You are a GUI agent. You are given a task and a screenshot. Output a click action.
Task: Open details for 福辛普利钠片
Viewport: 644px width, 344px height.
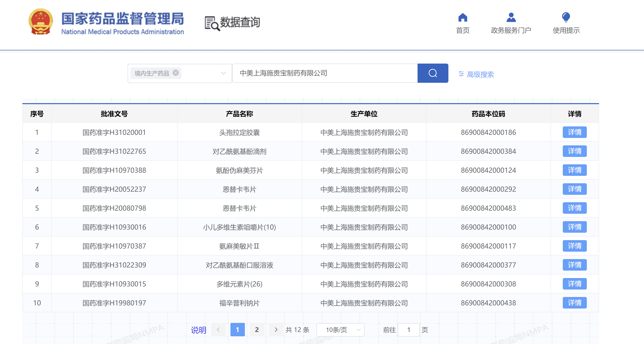[x=575, y=302]
